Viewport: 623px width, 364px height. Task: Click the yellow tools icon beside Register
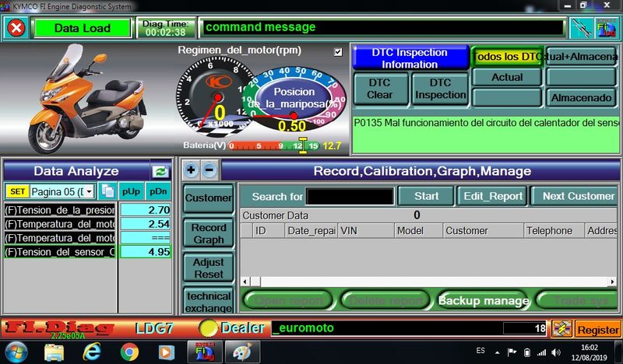(561, 329)
